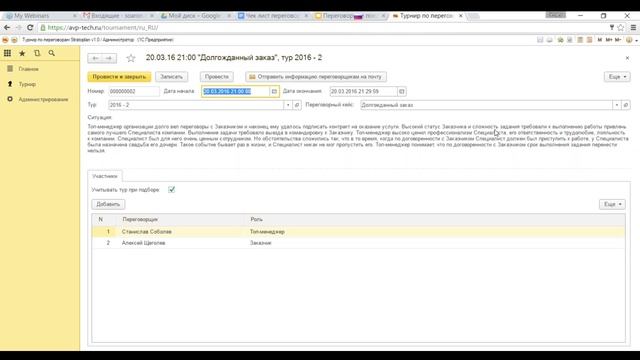Toggle Учитывать тур при подборе checkbox
This screenshot has height=360, width=640.
tap(171, 189)
